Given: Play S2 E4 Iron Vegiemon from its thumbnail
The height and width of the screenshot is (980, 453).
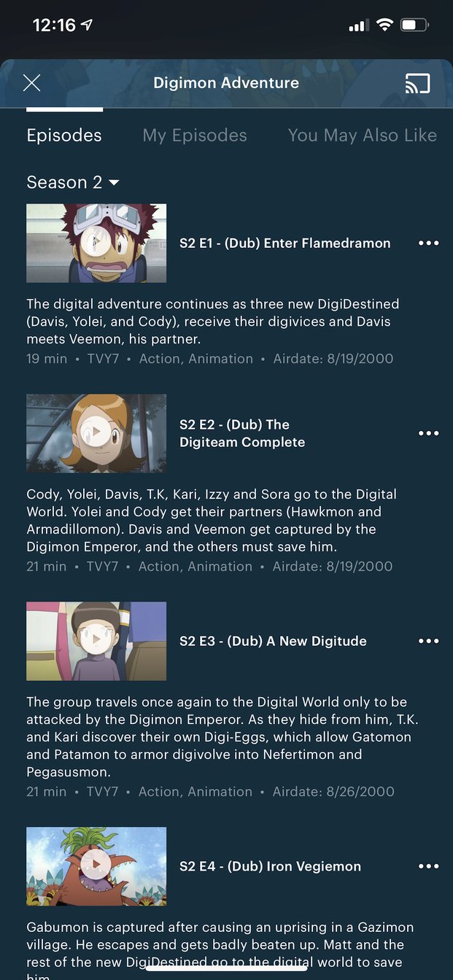Looking at the screenshot, I should [96, 867].
